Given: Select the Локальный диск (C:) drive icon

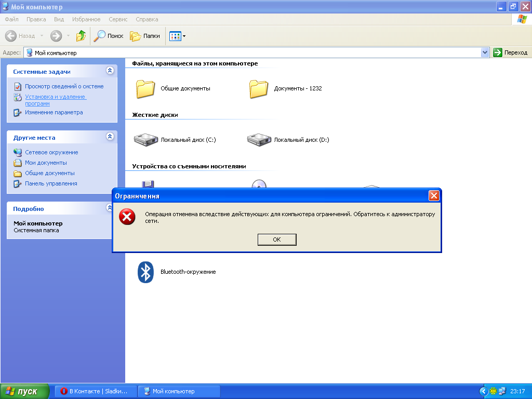Looking at the screenshot, I should click(x=146, y=139).
